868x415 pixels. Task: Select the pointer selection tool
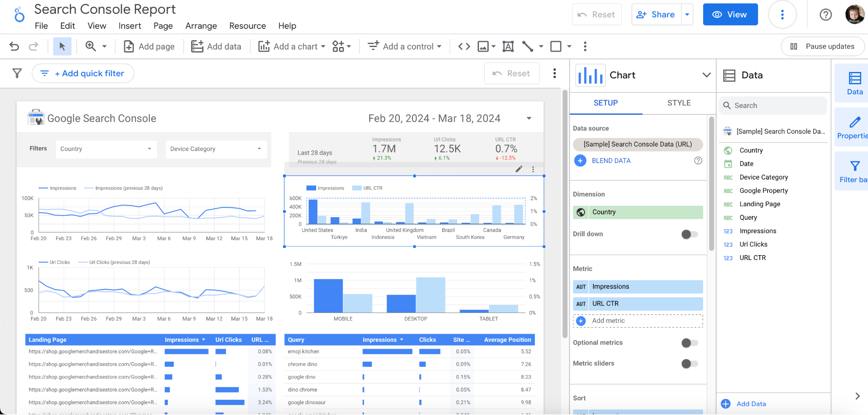tap(62, 46)
